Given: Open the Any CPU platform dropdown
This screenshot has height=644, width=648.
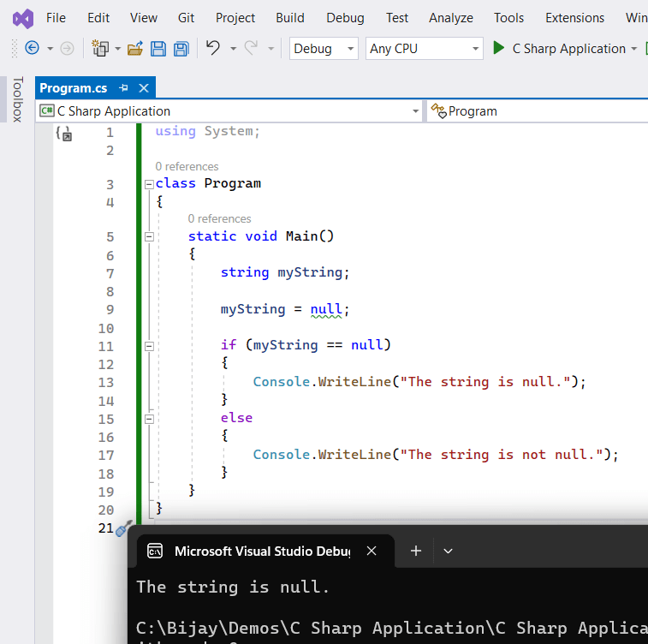Looking at the screenshot, I should [x=424, y=48].
